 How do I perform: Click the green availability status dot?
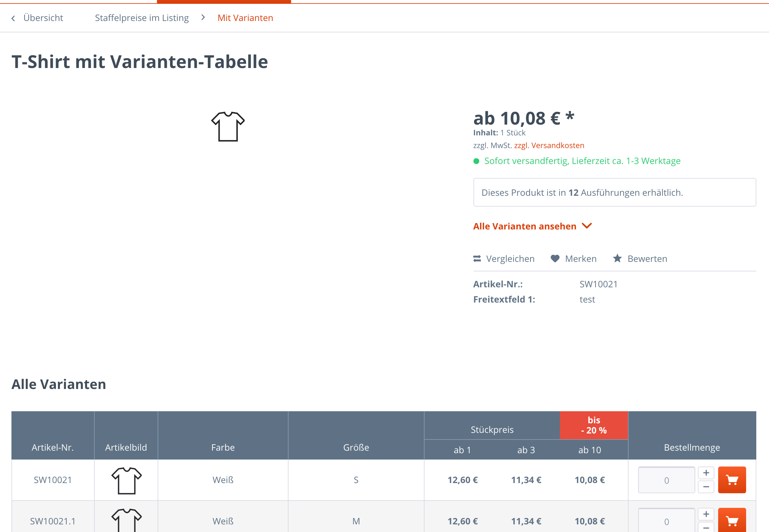tap(476, 161)
